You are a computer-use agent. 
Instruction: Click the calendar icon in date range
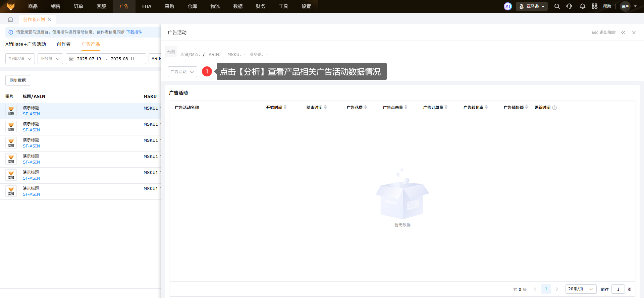71,59
